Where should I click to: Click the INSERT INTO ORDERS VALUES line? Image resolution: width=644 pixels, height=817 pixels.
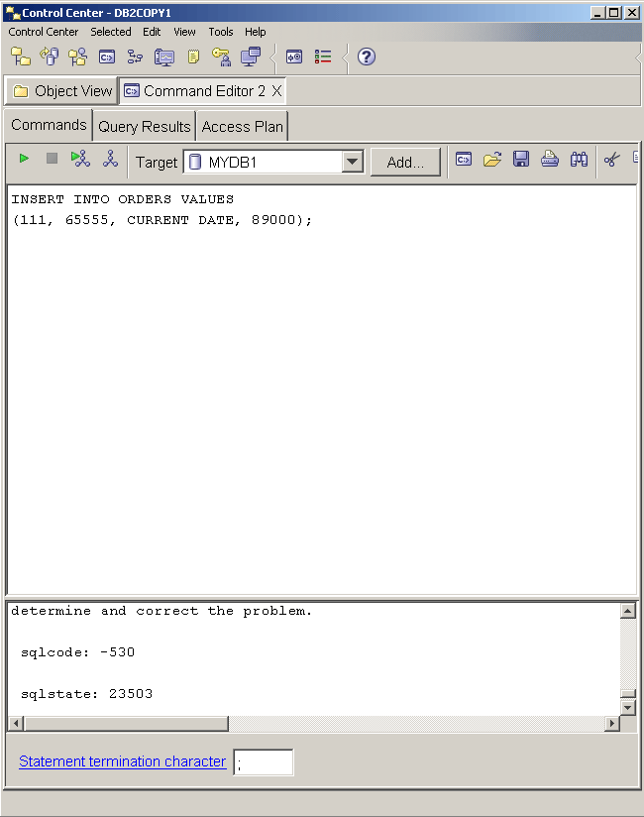click(122, 199)
